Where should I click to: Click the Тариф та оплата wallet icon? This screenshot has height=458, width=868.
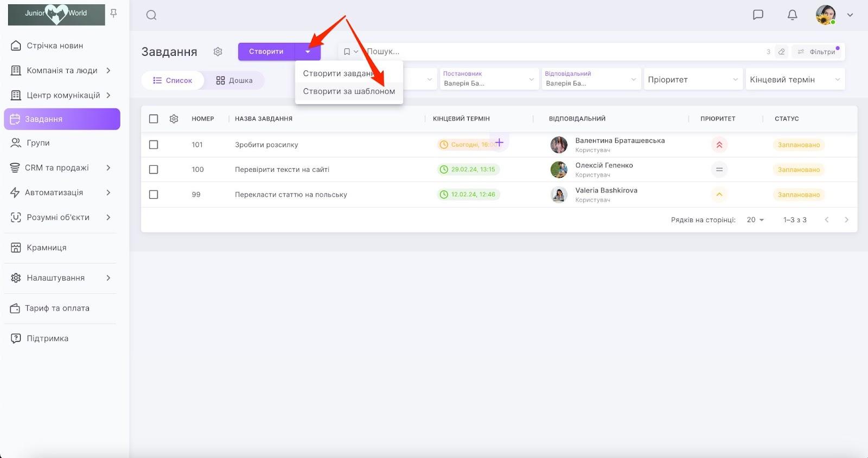(15, 308)
